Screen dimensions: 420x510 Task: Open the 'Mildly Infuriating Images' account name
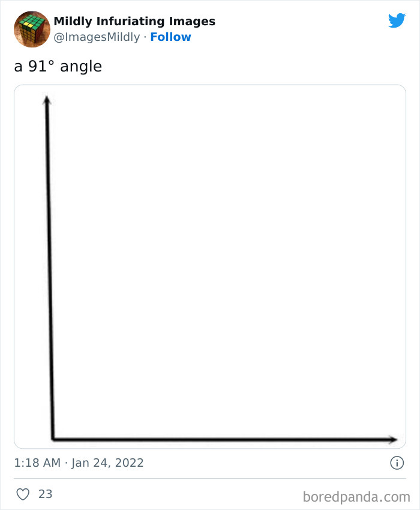tap(134, 21)
